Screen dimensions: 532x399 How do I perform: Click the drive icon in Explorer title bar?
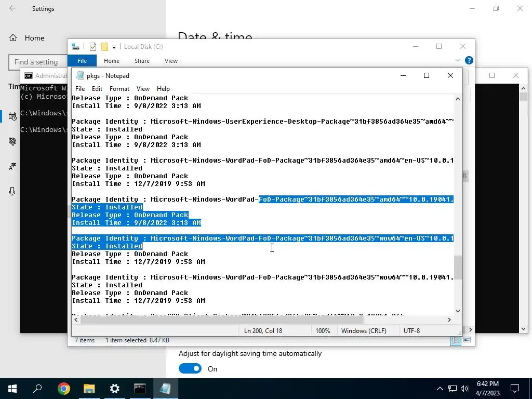[75, 47]
